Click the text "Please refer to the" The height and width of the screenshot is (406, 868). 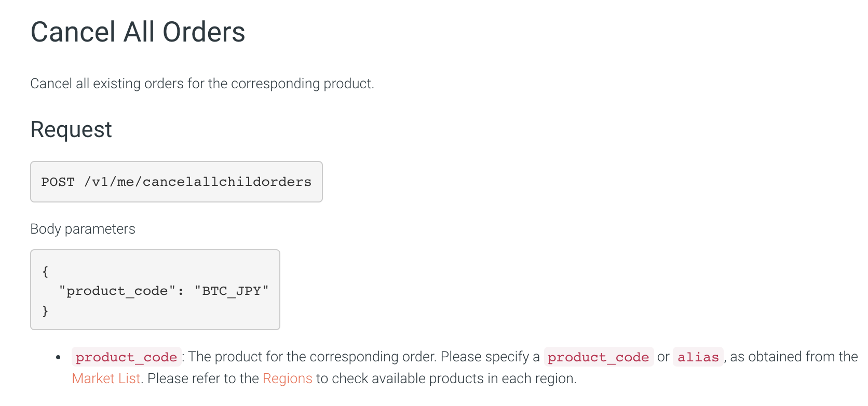203,378
